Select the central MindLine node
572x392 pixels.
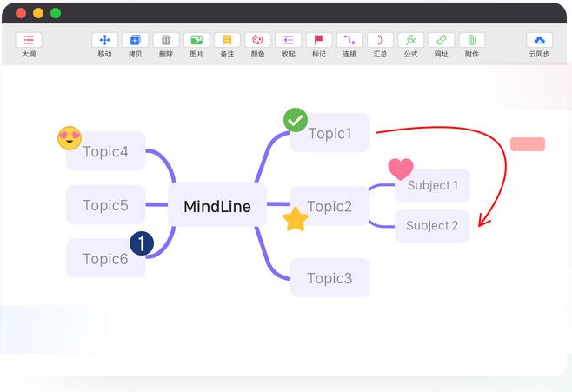coord(216,206)
